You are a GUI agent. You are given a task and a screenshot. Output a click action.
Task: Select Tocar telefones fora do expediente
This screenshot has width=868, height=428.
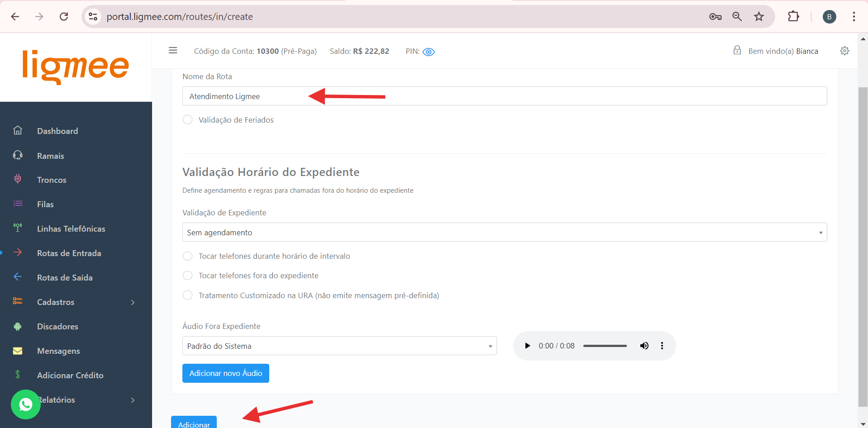coord(188,276)
